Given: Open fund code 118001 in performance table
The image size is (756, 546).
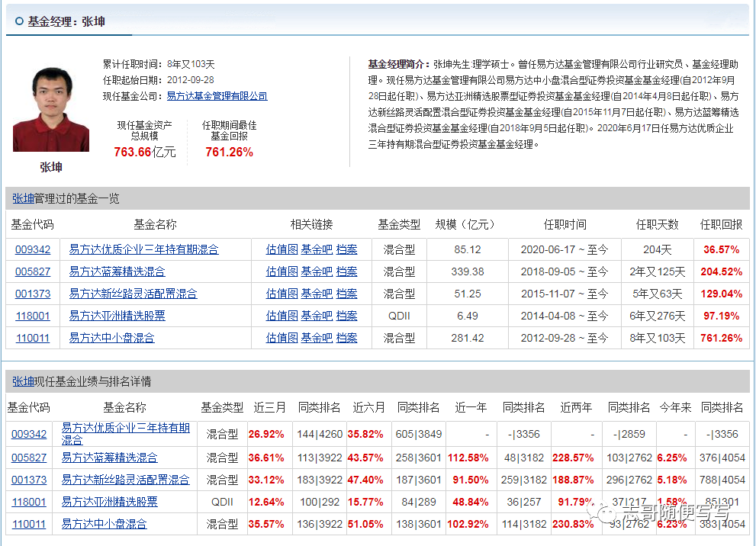Looking at the screenshot, I should point(31,502).
